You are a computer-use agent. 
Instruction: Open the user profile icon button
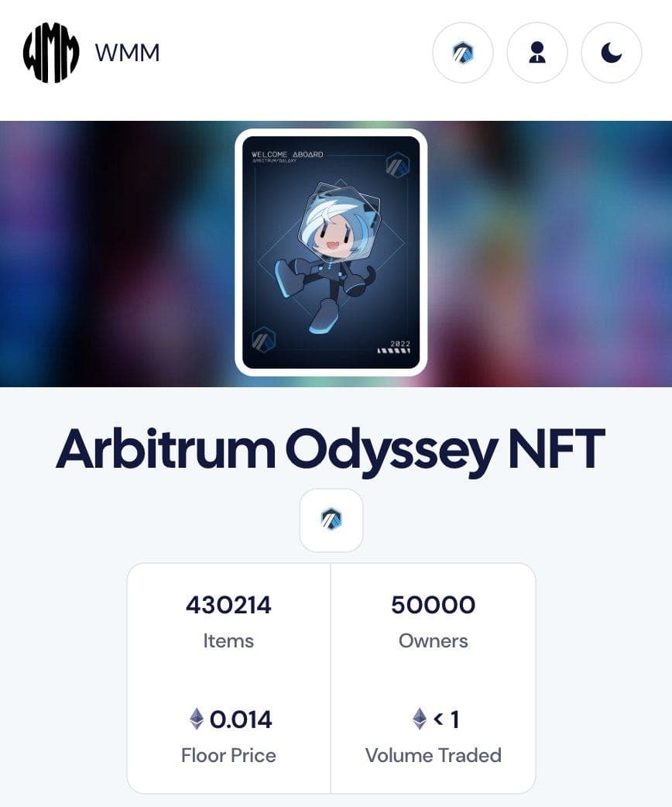[537, 53]
